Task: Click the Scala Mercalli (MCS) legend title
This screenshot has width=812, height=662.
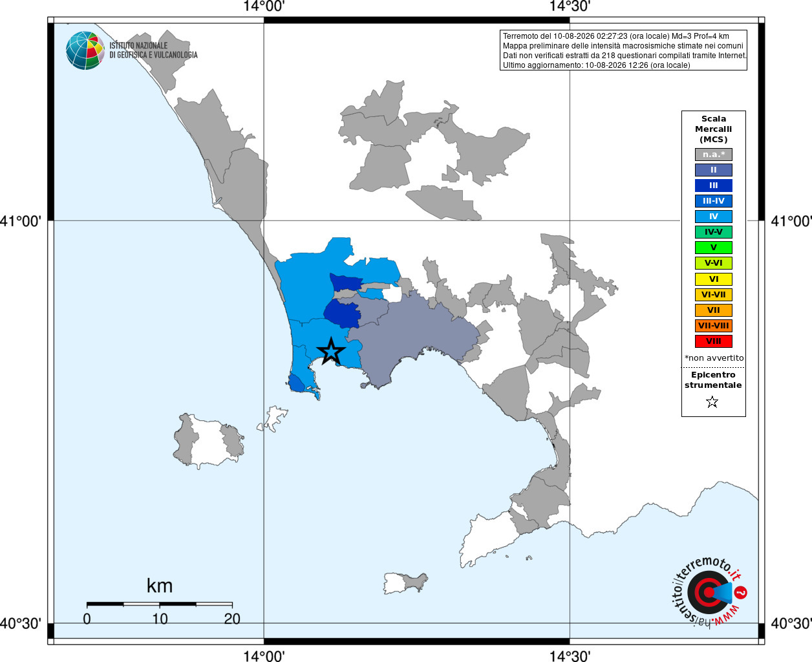Action: click(714, 129)
